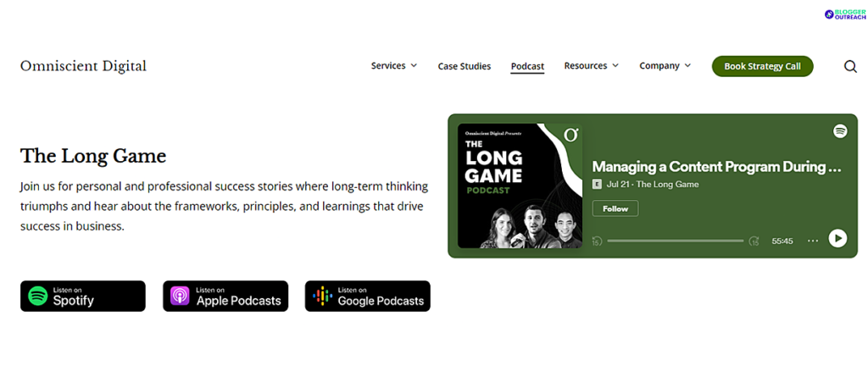Expand the Resources dropdown menu
Image resolution: width=868 pixels, height=366 pixels.
tap(591, 66)
